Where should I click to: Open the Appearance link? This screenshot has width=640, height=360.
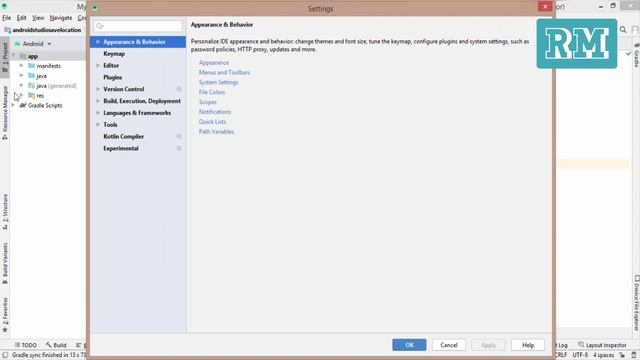(x=214, y=62)
